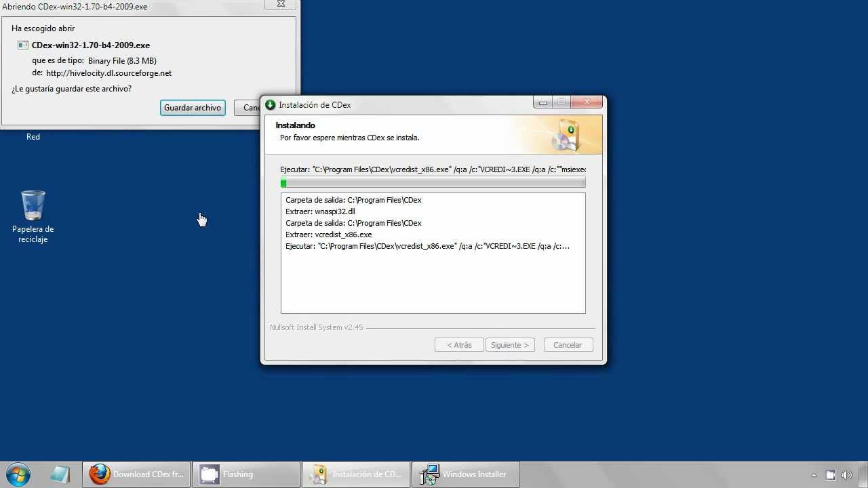Click the Cancelar button in CDex installer
868x488 pixels.
[x=568, y=345]
